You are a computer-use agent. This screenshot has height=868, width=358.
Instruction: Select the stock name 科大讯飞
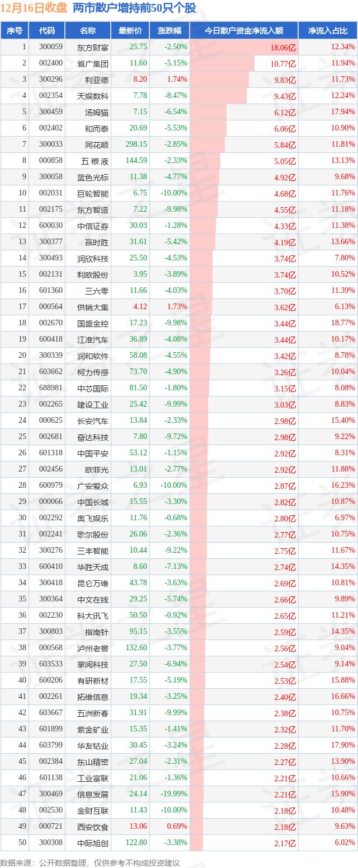click(93, 615)
